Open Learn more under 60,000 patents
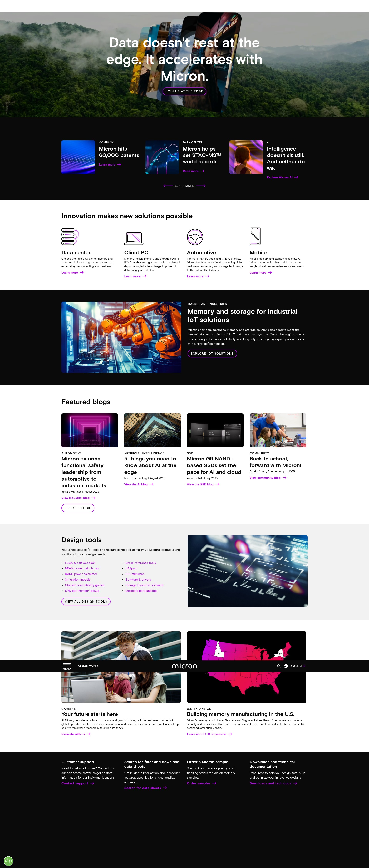The height and width of the screenshot is (868, 369). pyautogui.click(x=110, y=165)
